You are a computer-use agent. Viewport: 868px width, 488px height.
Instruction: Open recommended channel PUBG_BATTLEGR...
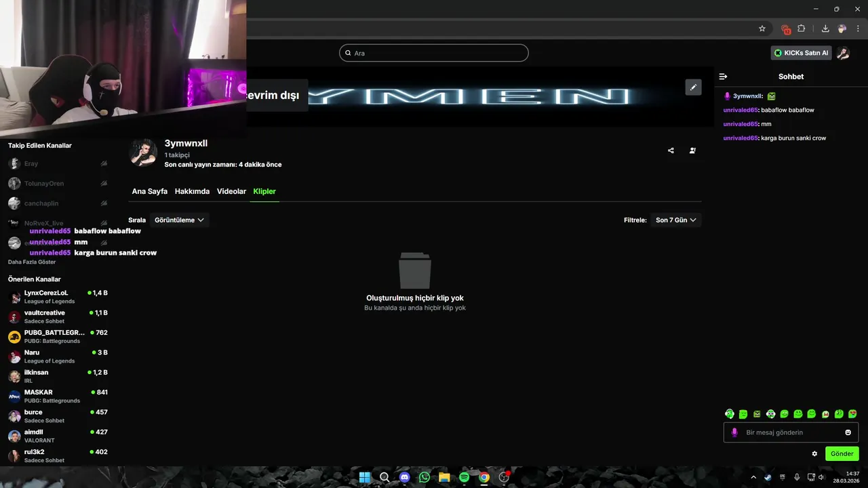point(58,337)
